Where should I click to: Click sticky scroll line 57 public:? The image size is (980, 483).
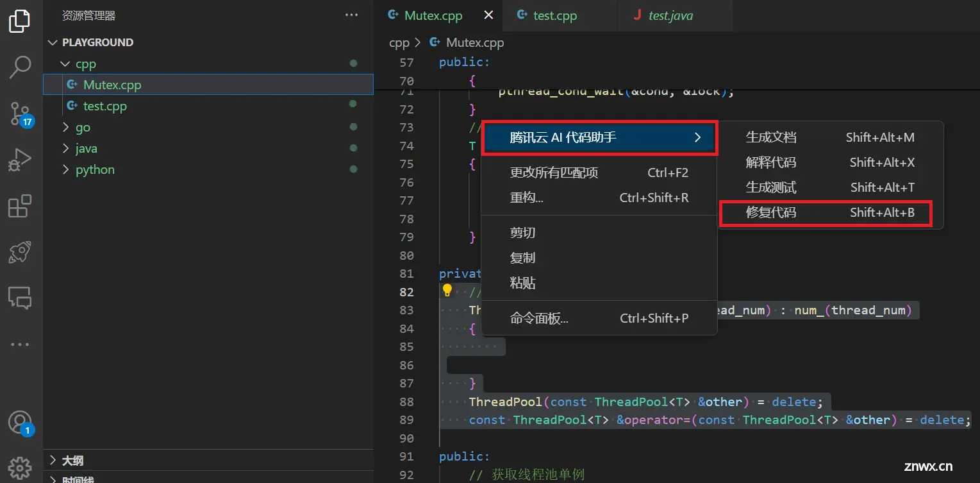coord(464,62)
